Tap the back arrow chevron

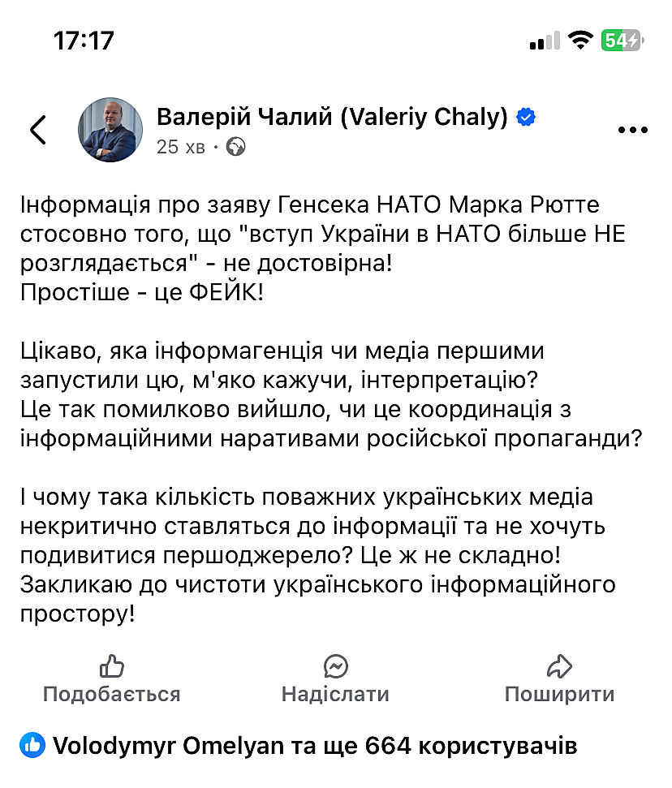[x=38, y=130]
